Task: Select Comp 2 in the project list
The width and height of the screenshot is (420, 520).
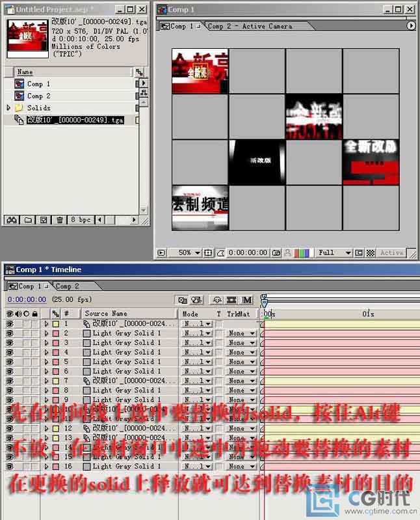Action: (39, 96)
